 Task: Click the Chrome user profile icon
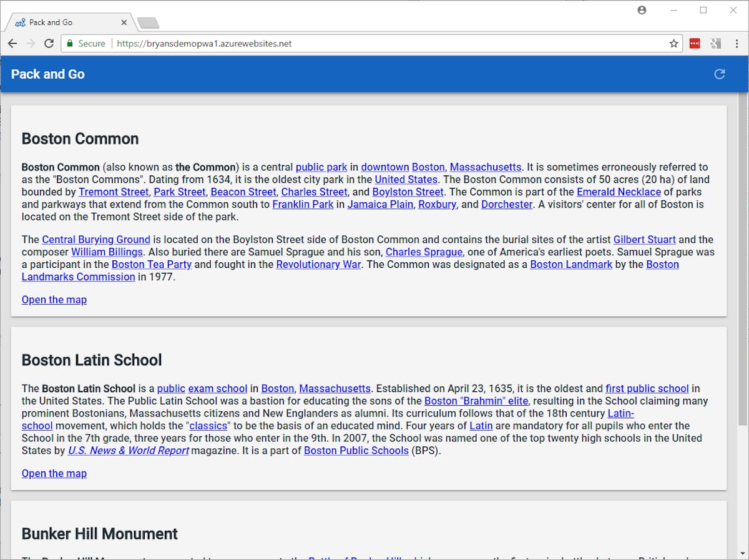[642, 10]
